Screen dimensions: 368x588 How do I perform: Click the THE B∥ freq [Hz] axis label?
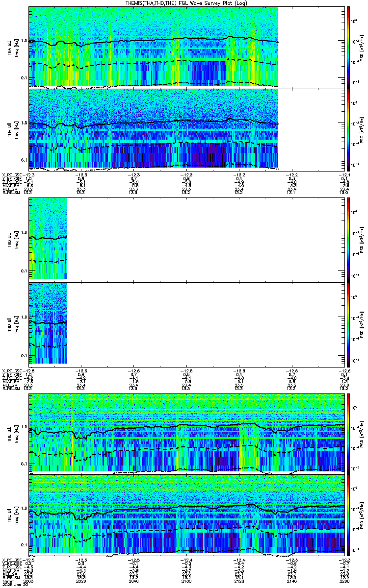click(x=16, y=515)
